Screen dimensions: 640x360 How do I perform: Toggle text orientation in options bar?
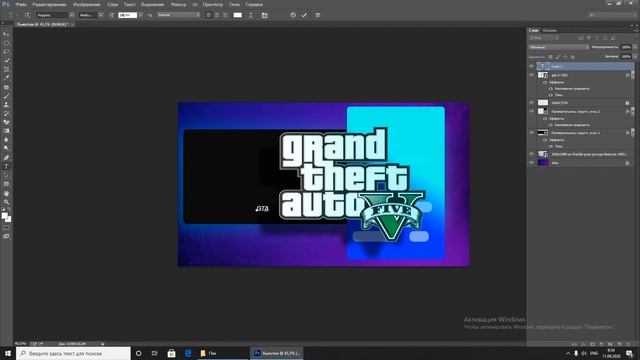[27, 15]
